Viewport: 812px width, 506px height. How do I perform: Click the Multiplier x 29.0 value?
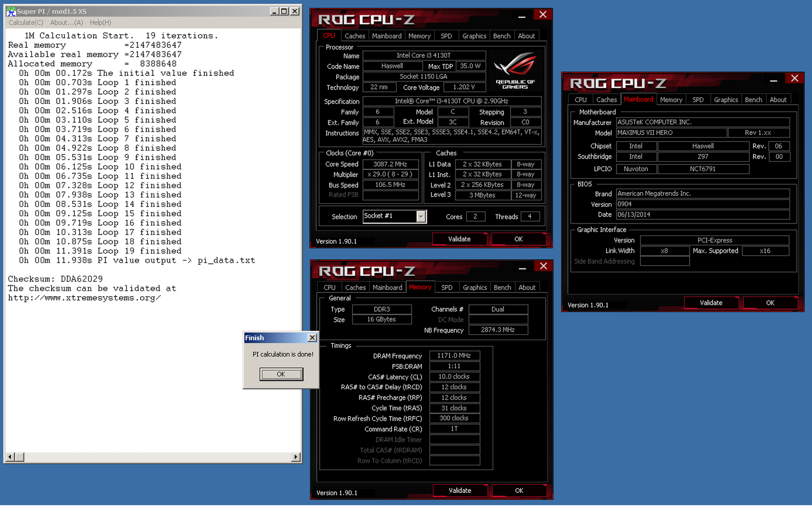(390, 174)
